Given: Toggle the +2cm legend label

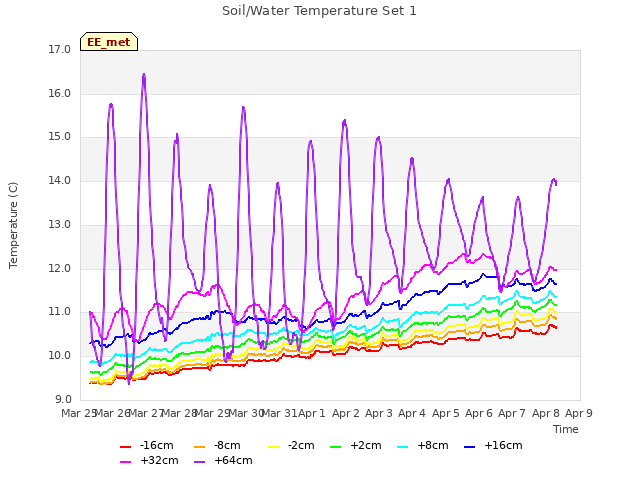Looking at the screenshot, I should [x=366, y=445].
